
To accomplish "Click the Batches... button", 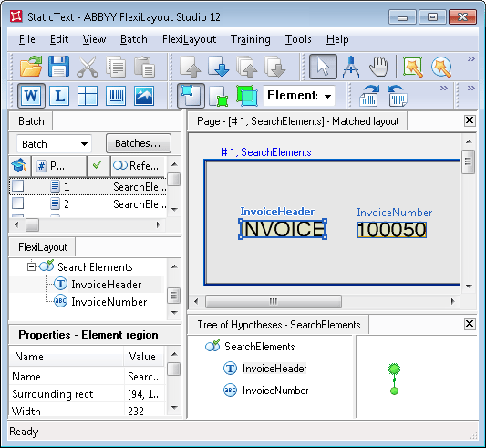I will click(x=139, y=143).
